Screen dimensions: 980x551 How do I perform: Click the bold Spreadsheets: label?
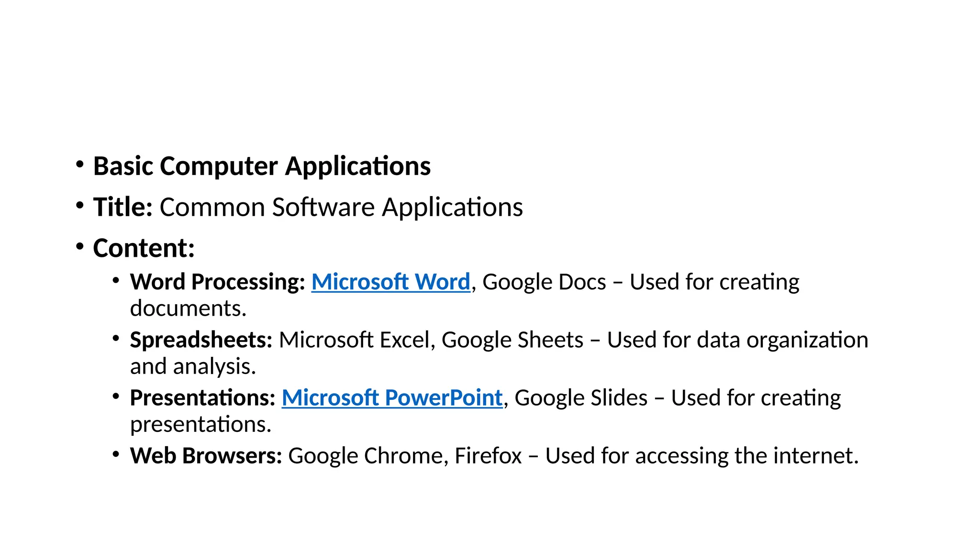[x=201, y=340]
